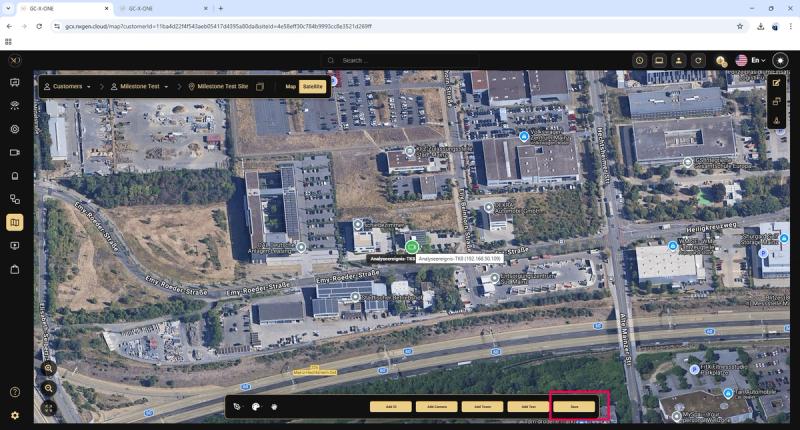Select the polygon drawing tool in bottom toolbar
The image size is (800, 430).
click(x=237, y=407)
